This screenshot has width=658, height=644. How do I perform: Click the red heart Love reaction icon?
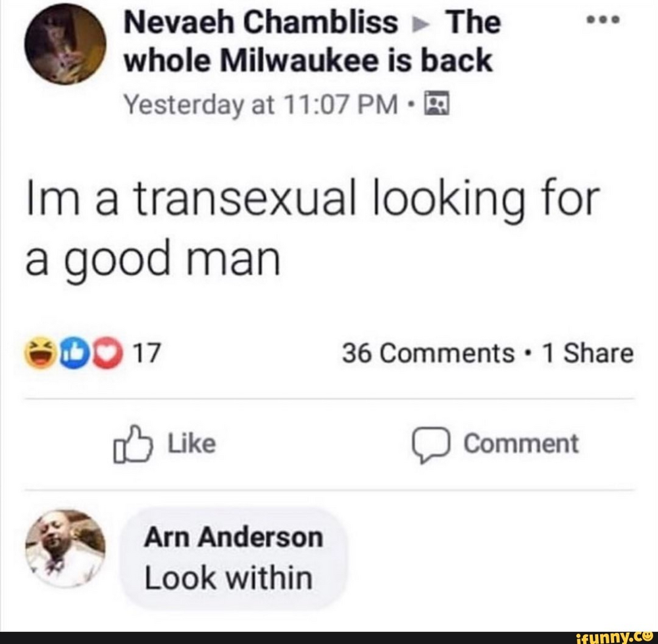tap(107, 354)
